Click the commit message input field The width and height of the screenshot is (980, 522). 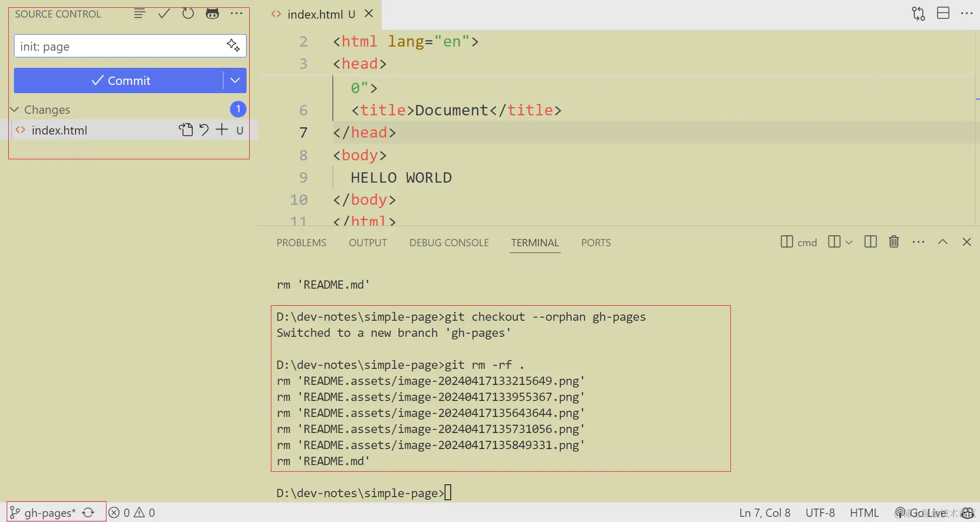[x=130, y=46]
